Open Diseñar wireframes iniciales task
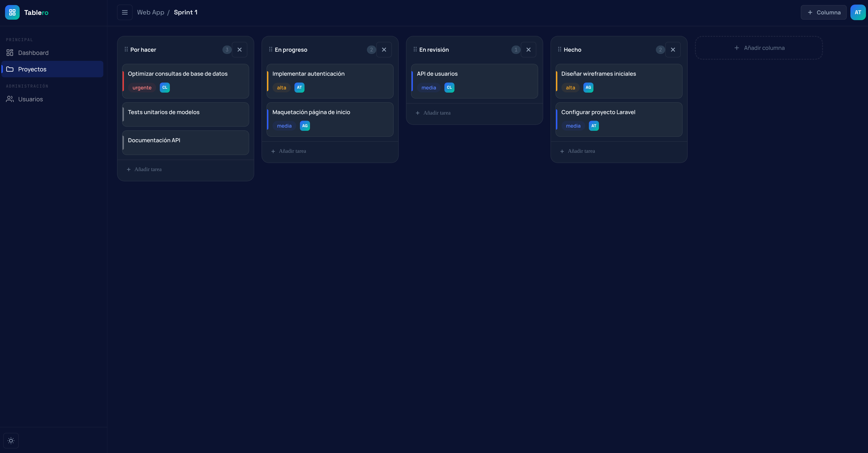 (619, 81)
